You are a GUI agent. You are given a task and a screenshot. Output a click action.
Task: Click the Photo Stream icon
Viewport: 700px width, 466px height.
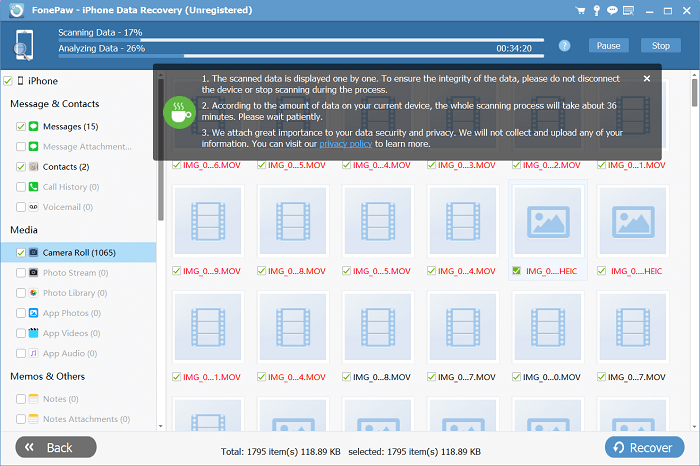(x=33, y=272)
